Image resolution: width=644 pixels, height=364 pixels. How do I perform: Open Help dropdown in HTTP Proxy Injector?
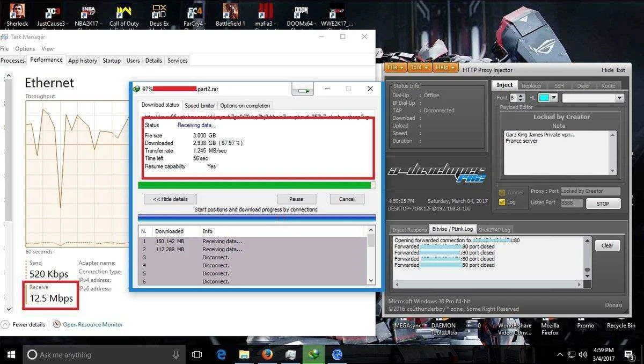(445, 67)
